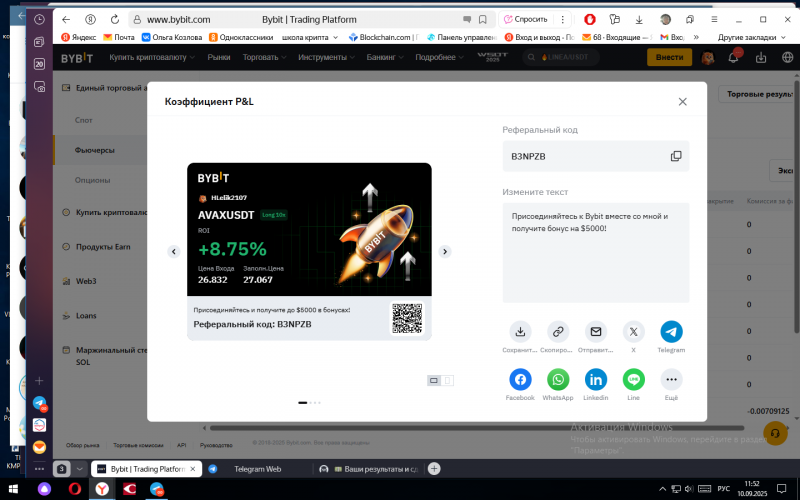The image size is (800, 500).
Task: Click the referral code field
Action: pyautogui.click(x=595, y=156)
